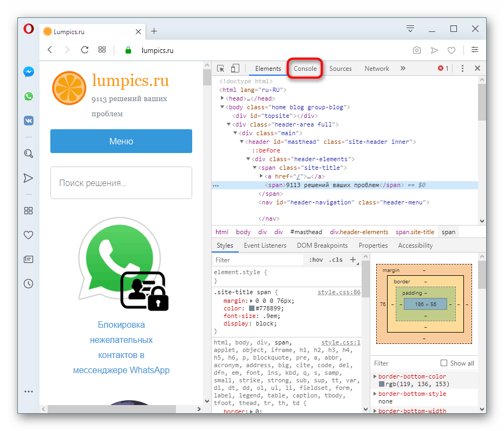Switch to the Console tab

(305, 68)
